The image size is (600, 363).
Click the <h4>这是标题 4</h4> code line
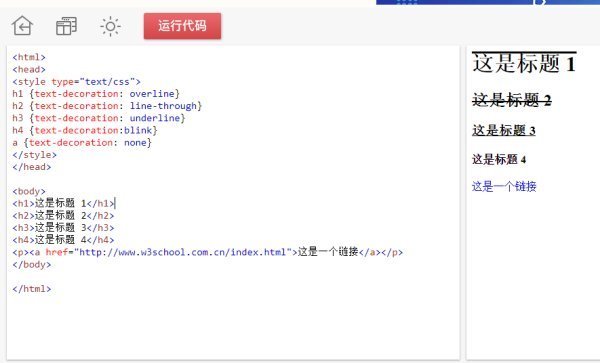[x=64, y=240]
